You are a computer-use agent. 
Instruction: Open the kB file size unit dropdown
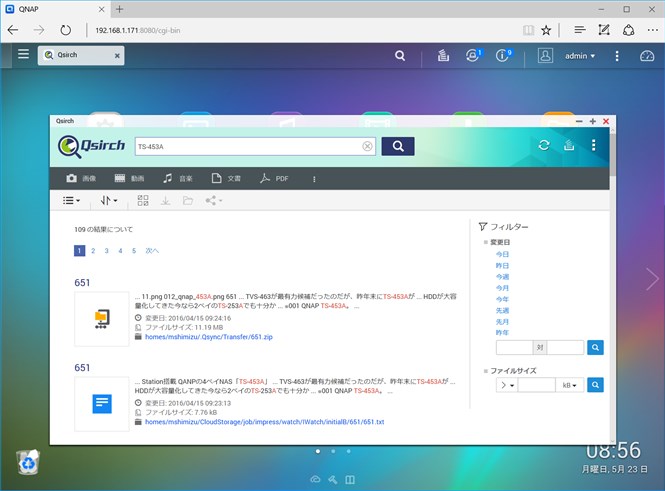(570, 385)
